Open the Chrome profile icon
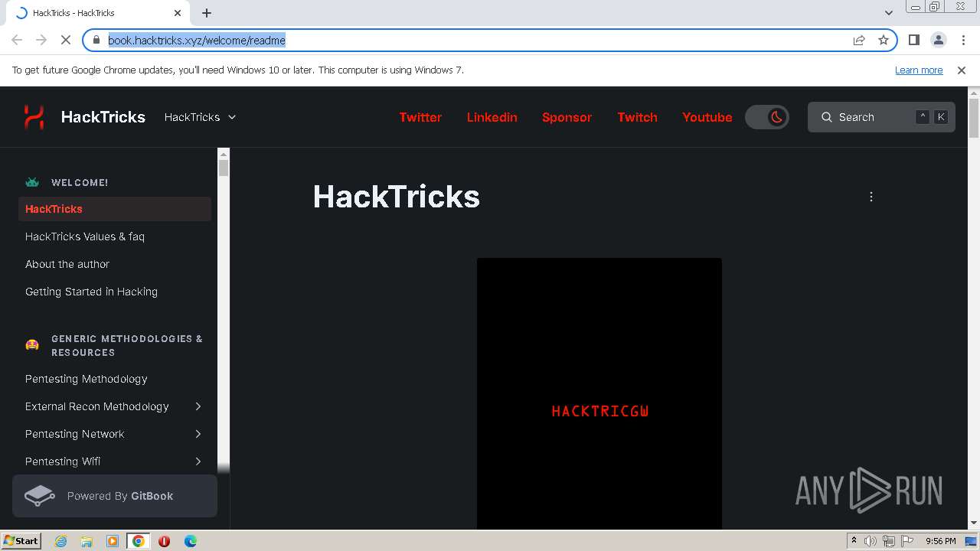 point(939,40)
